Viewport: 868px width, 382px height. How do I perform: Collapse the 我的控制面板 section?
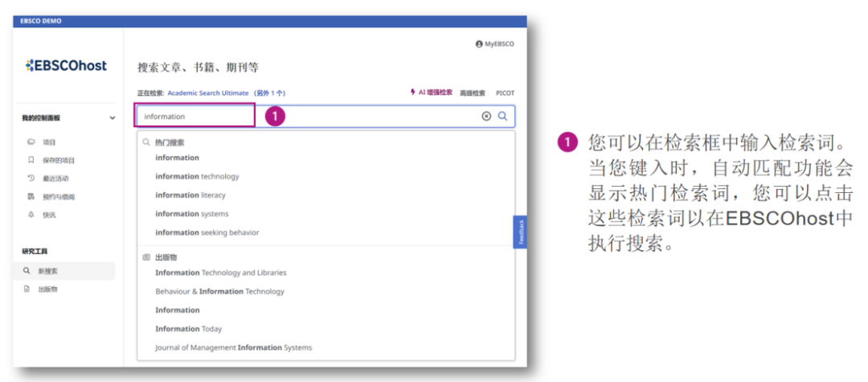113,118
